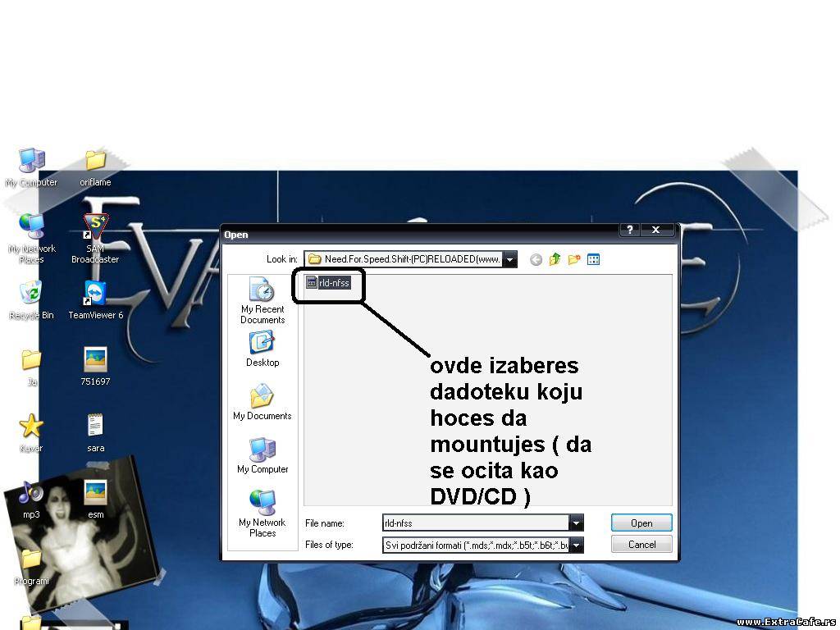The image size is (840, 630).
Task: Go to My Documents in places bar
Action: 262,402
